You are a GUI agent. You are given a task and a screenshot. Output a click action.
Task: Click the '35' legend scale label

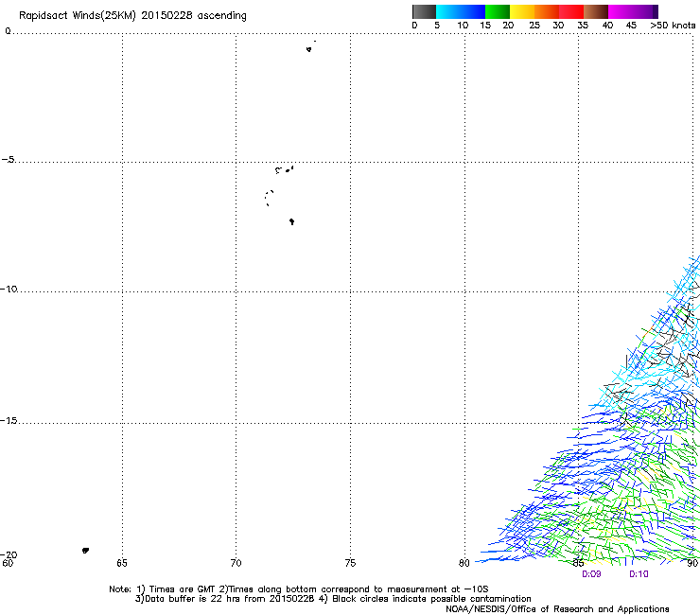coord(583,26)
